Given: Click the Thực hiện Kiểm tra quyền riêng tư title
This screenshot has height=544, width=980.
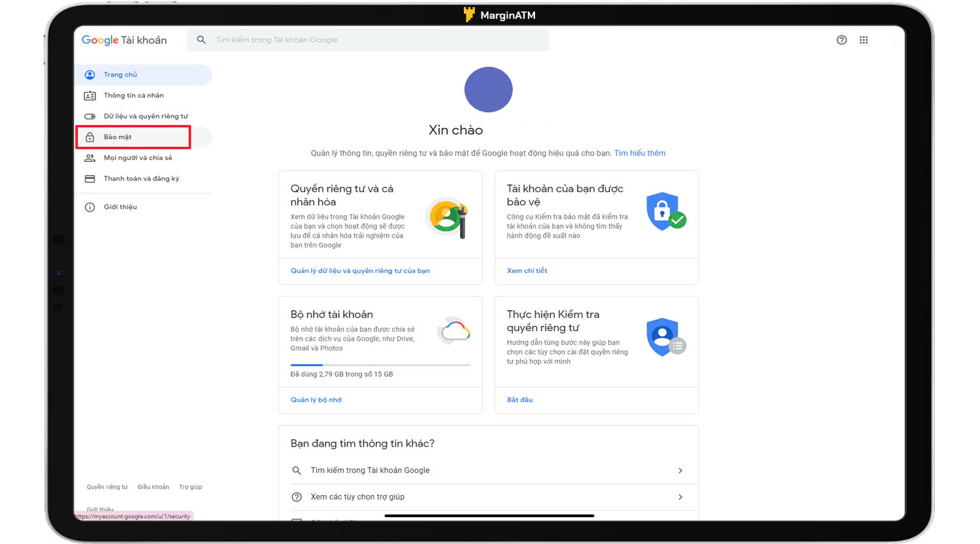Looking at the screenshot, I should click(553, 321).
